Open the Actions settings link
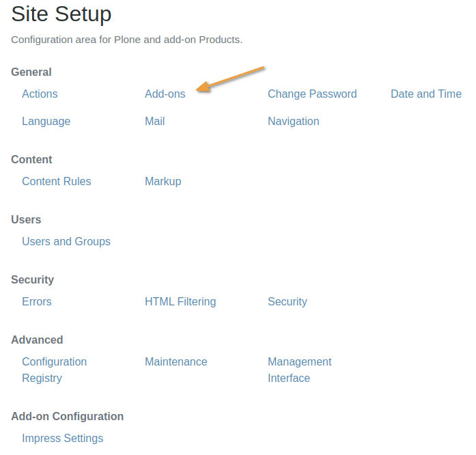The height and width of the screenshot is (455, 476). point(40,94)
